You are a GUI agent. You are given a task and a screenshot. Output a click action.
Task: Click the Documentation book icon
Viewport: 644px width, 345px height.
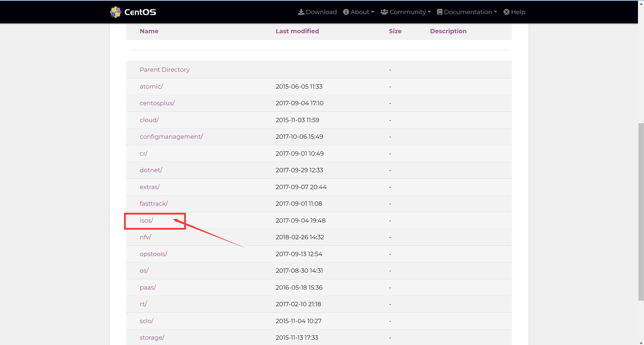click(439, 12)
